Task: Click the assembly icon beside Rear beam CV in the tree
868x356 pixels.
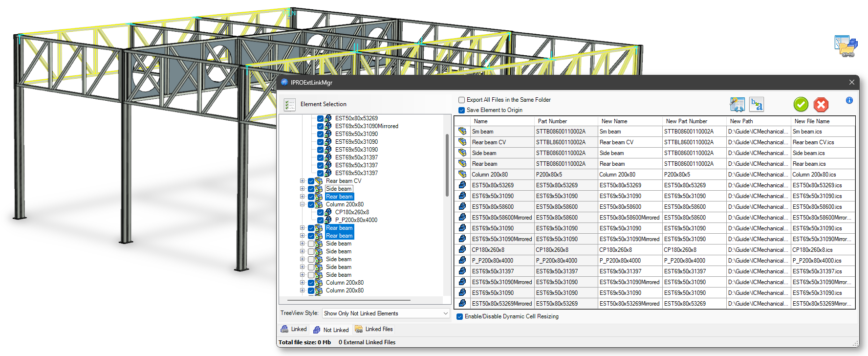Action: pyautogui.click(x=319, y=181)
